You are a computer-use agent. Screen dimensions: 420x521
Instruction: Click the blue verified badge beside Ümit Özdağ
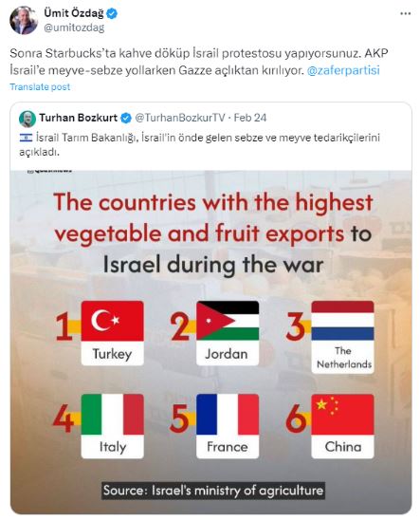click(x=112, y=13)
